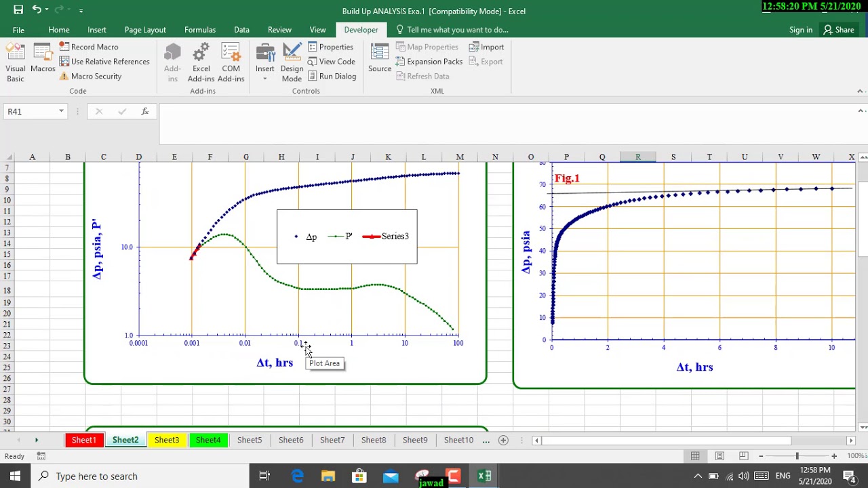Customize Quick Access Toolbar dropdown

(x=81, y=11)
